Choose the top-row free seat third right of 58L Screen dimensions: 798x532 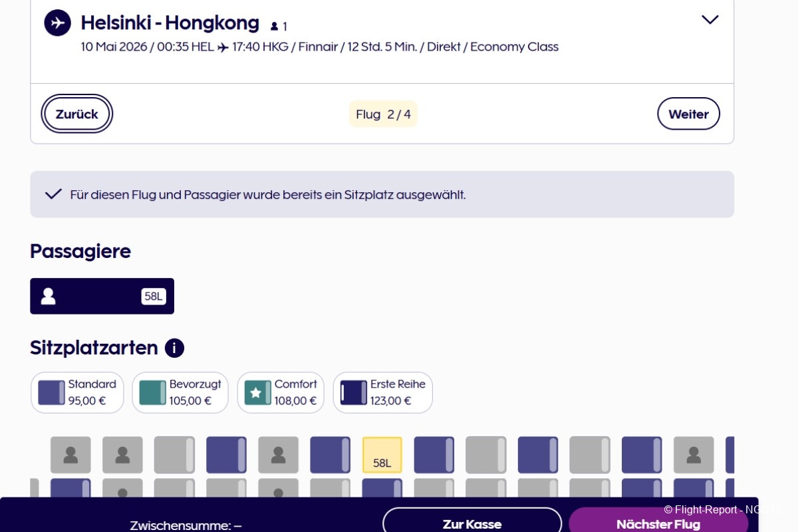click(x=538, y=455)
